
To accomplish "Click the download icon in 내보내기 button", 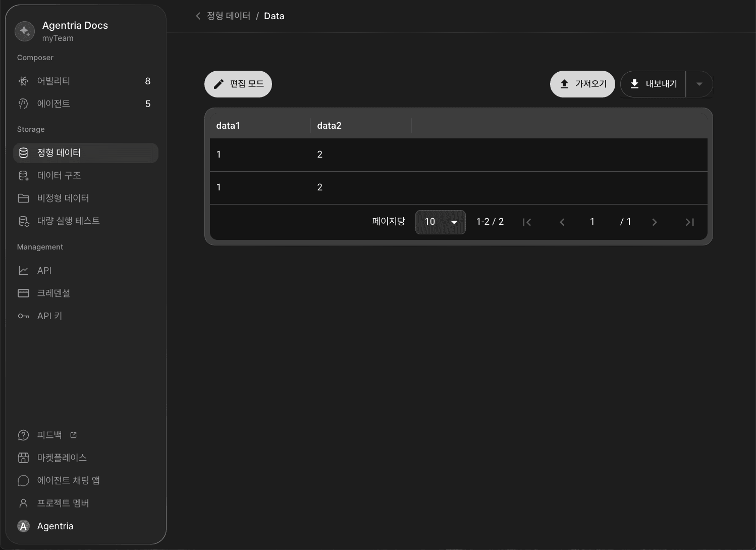I will (635, 84).
